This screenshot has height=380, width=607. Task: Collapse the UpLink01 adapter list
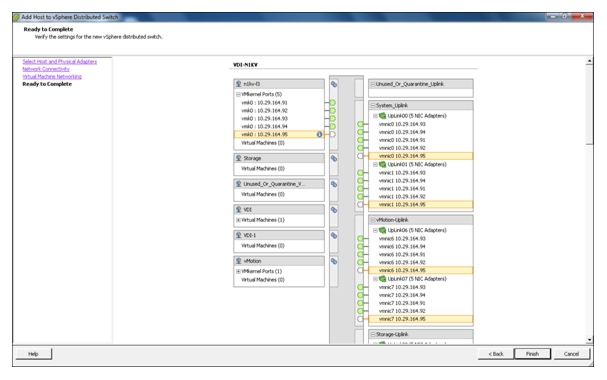point(375,164)
